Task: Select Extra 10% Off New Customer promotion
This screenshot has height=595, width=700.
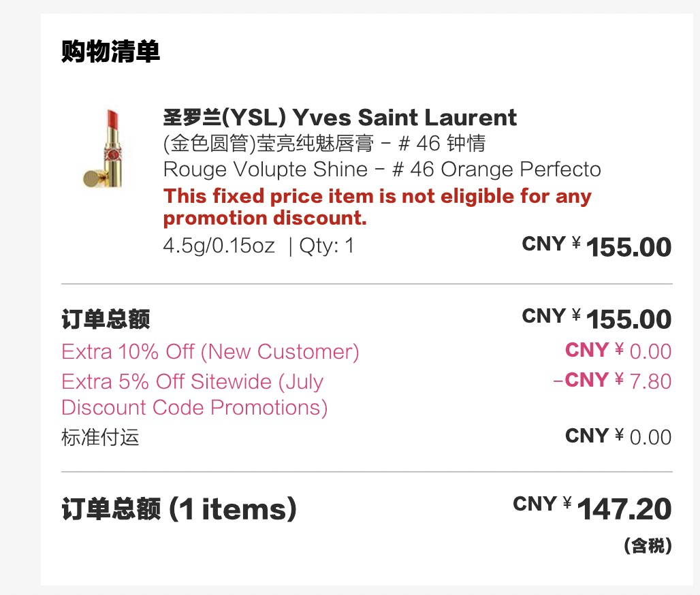Action: click(x=210, y=352)
